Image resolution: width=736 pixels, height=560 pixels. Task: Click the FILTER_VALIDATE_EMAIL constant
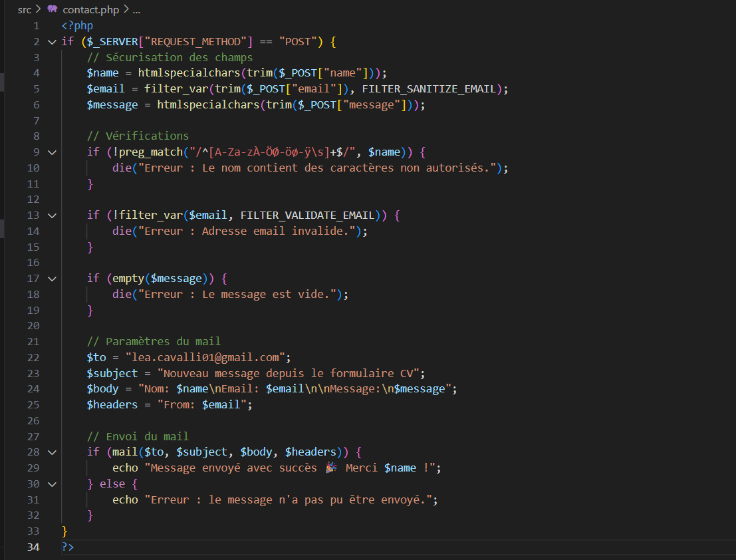pyautogui.click(x=307, y=215)
